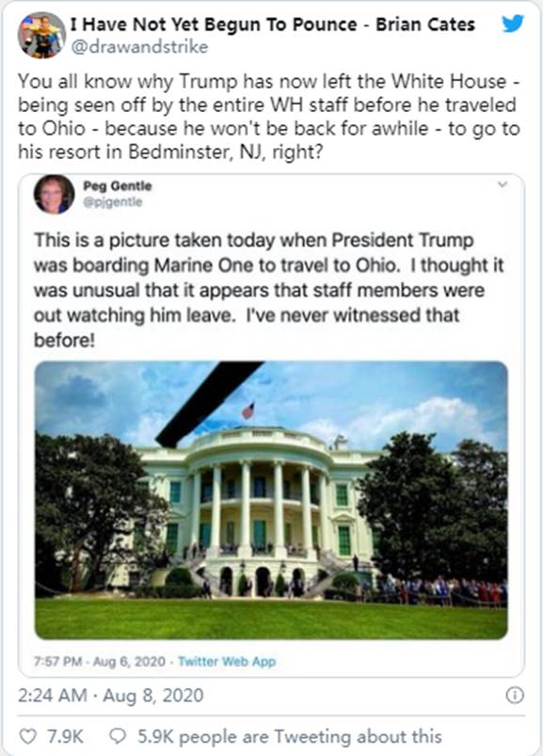Image resolution: width=543 pixels, height=756 pixels.
Task: Click the 2:24 AM Aug 8, 2020 timestamp
Action: pyautogui.click(x=111, y=695)
